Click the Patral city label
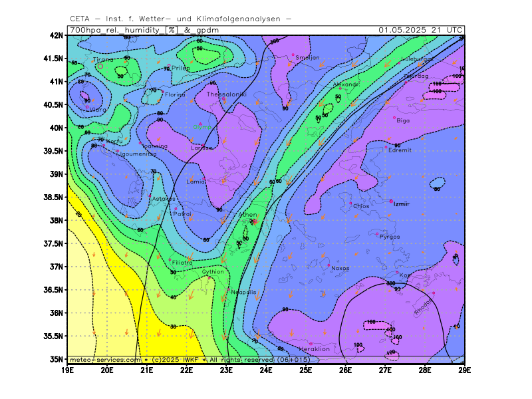The height and width of the screenshot is (399, 532). [182, 214]
